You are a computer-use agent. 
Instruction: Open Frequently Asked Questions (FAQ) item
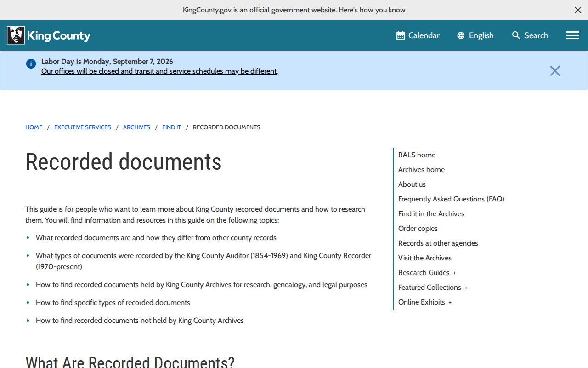pos(451,199)
